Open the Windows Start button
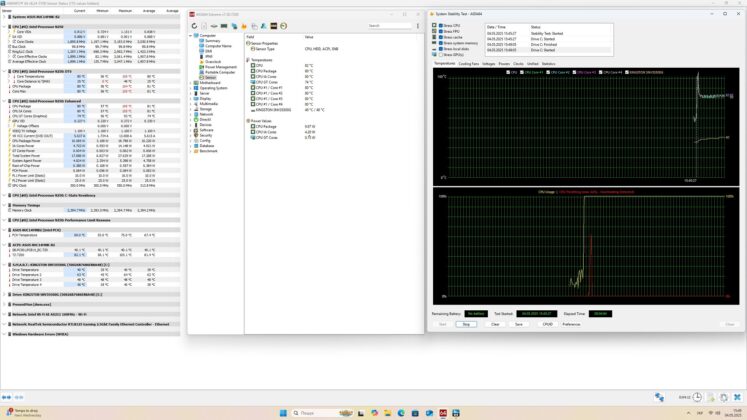Image resolution: width=747 pixels, height=420 pixels. tap(283, 413)
